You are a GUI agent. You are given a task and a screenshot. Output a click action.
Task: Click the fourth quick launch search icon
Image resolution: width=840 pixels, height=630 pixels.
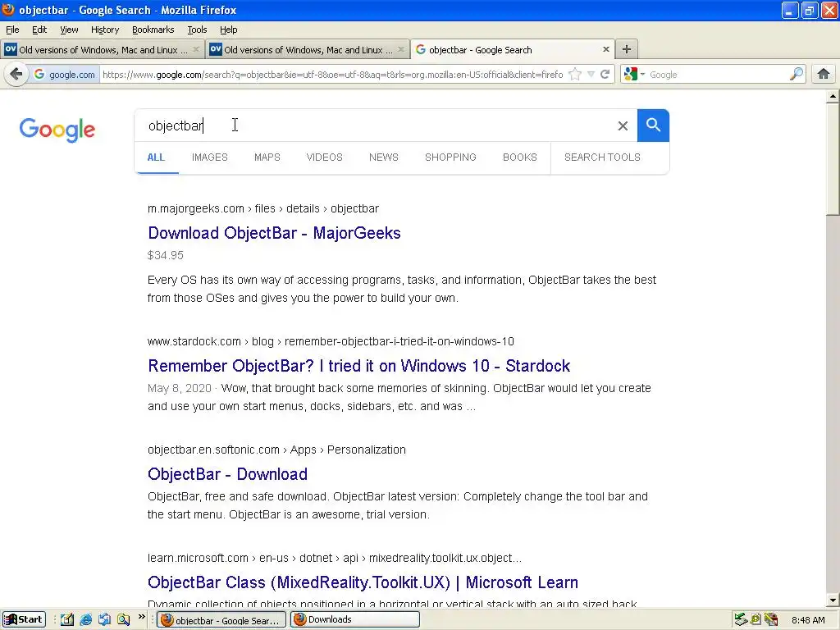point(124,619)
